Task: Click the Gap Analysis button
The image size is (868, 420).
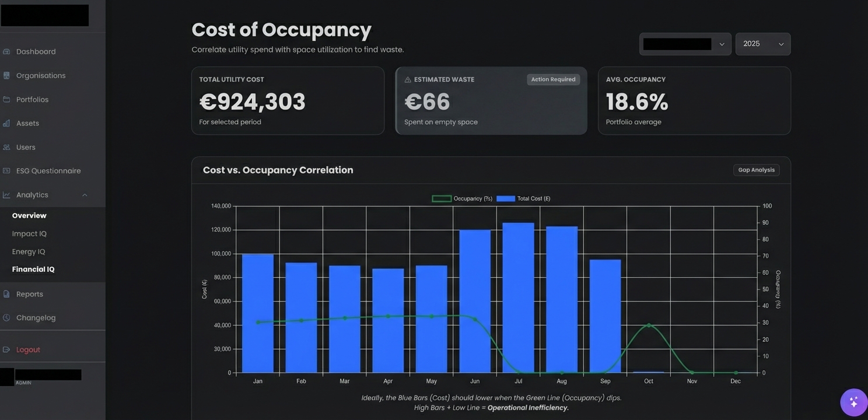Action: tap(756, 170)
